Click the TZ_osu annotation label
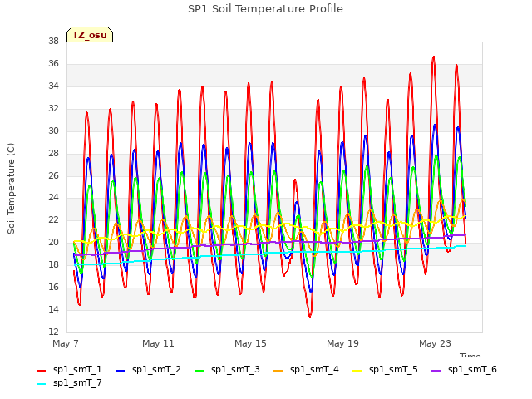 pos(90,35)
